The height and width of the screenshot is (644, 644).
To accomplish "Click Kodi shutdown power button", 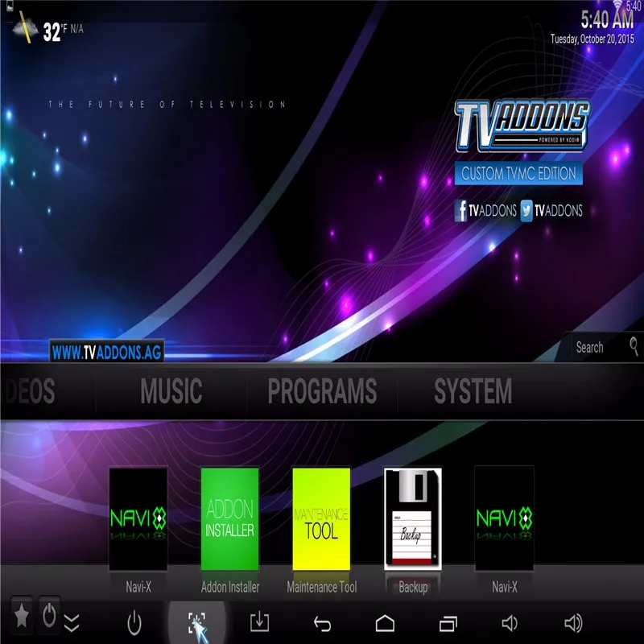I will point(49,615).
